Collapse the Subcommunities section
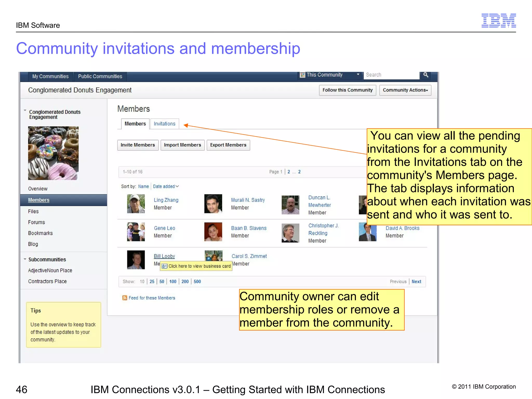Screen dimensions: 532x399 (x=25, y=259)
